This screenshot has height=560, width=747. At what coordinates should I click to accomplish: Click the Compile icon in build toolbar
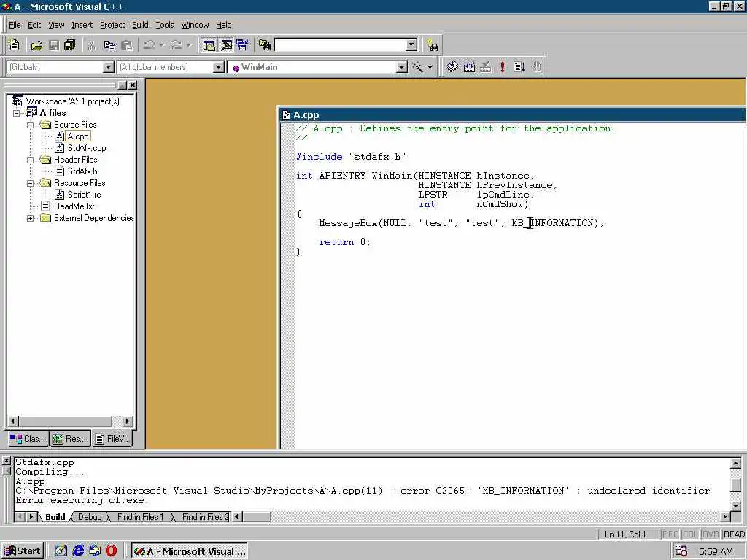452,67
